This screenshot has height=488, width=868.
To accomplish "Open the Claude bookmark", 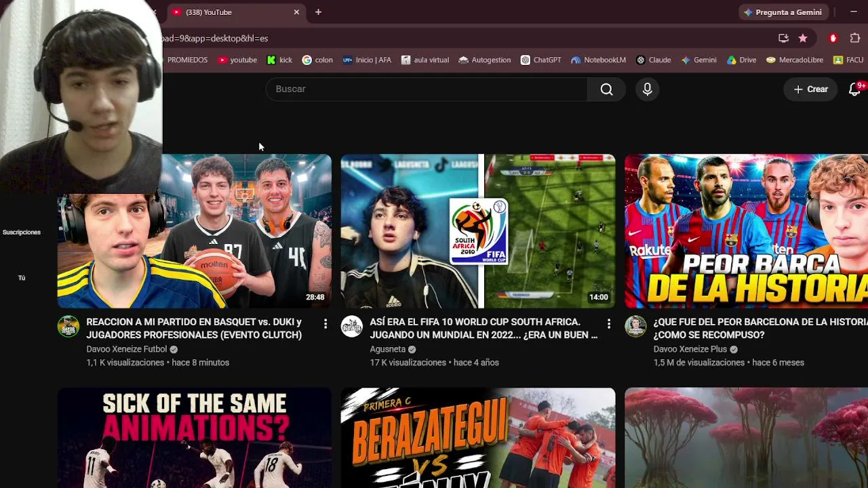I will tap(654, 60).
